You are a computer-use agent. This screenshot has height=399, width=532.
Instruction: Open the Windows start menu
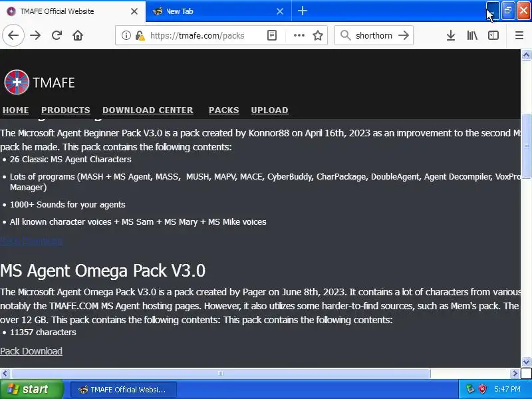[x=31, y=389]
